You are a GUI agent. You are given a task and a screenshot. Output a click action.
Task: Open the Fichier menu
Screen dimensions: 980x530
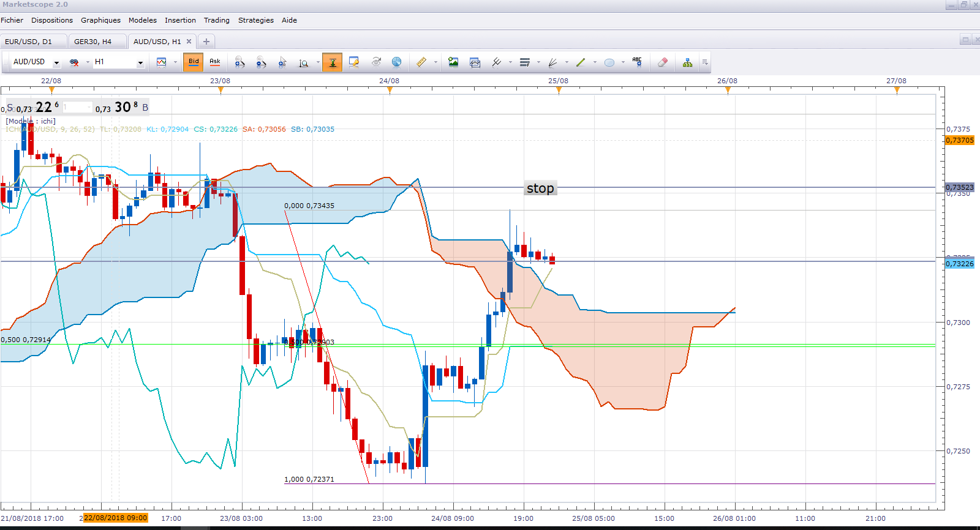12,20
